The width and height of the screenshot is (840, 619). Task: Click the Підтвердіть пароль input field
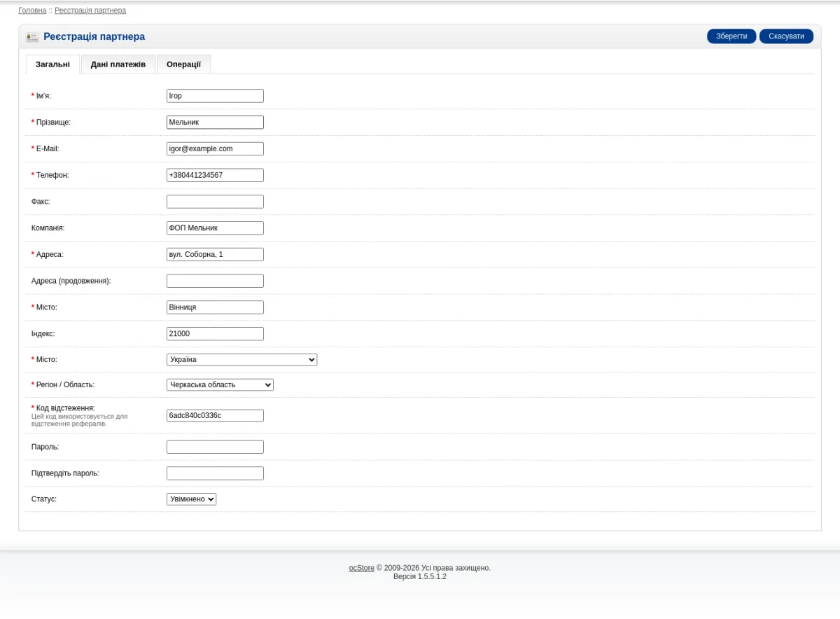[215, 473]
